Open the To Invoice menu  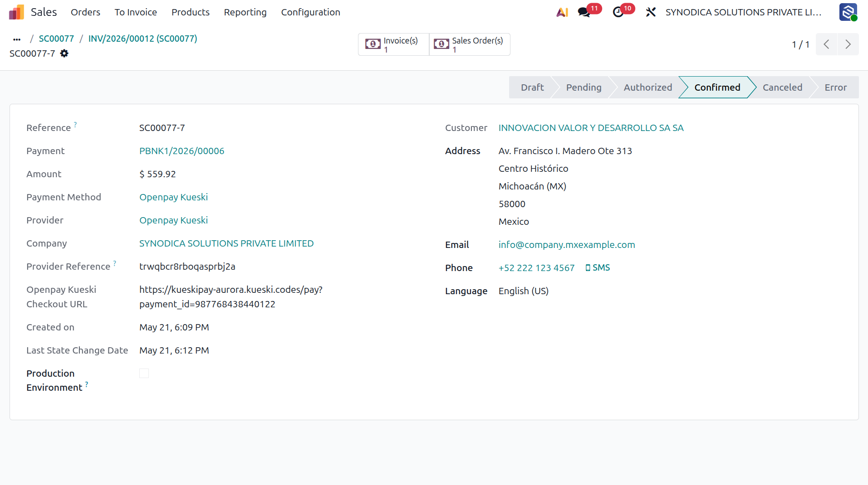pyautogui.click(x=136, y=12)
